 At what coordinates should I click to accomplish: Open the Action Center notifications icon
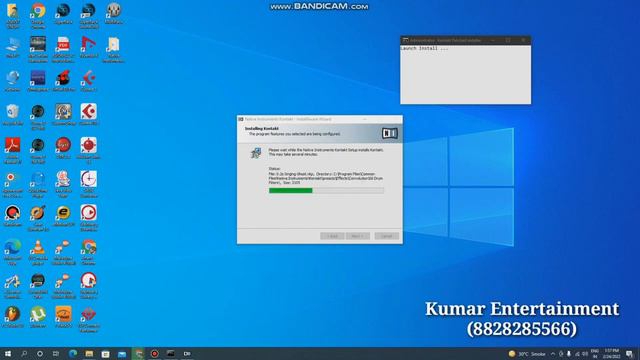[630, 354]
